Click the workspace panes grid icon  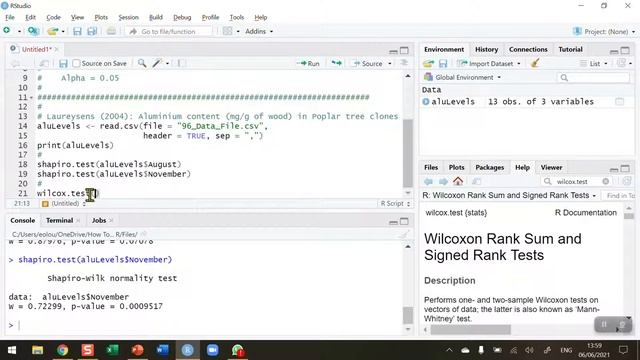coord(228,31)
